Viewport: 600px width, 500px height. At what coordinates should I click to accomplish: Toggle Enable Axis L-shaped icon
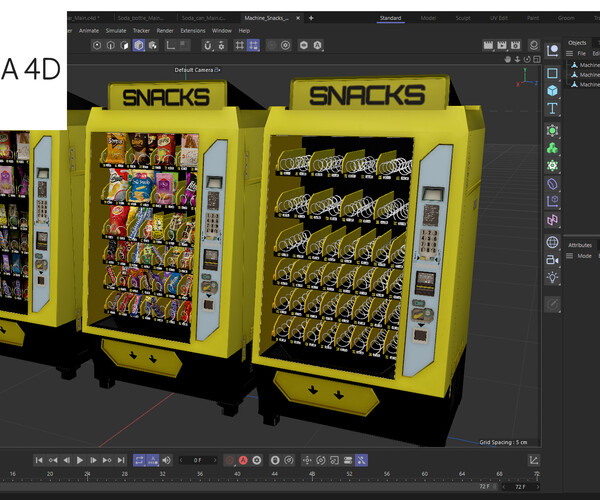tap(171, 46)
